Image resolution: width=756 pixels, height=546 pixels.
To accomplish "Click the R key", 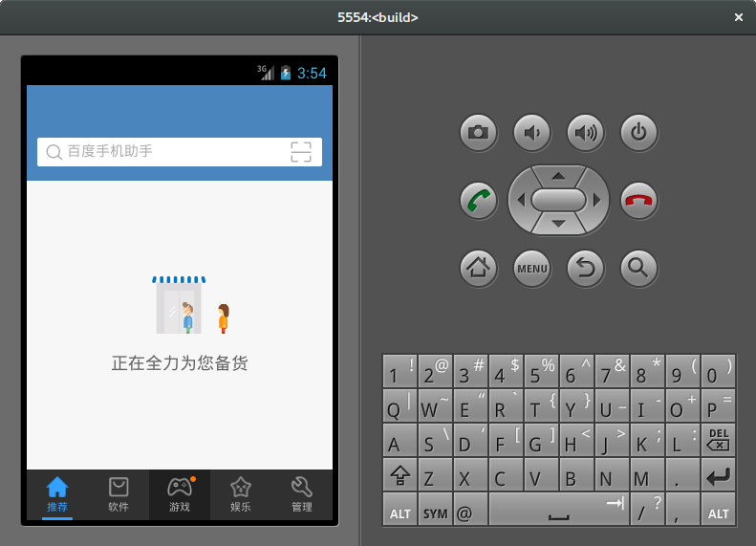I will 507,406.
